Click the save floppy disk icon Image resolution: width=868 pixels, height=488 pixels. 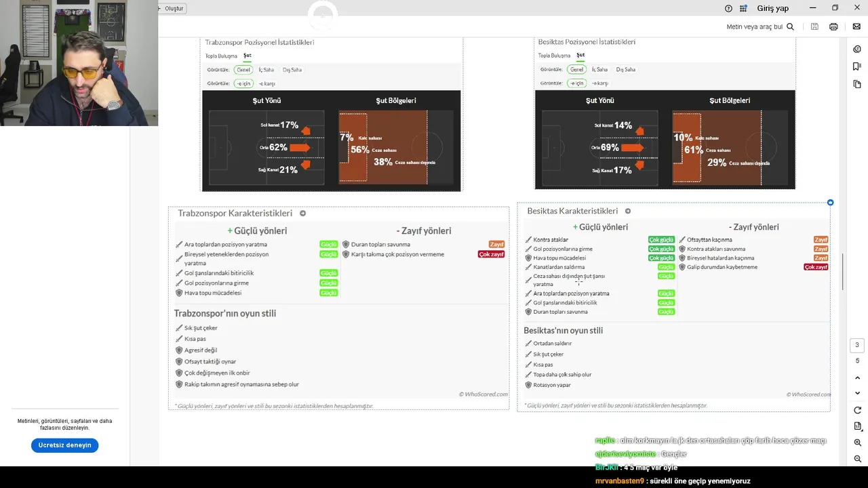coord(814,26)
